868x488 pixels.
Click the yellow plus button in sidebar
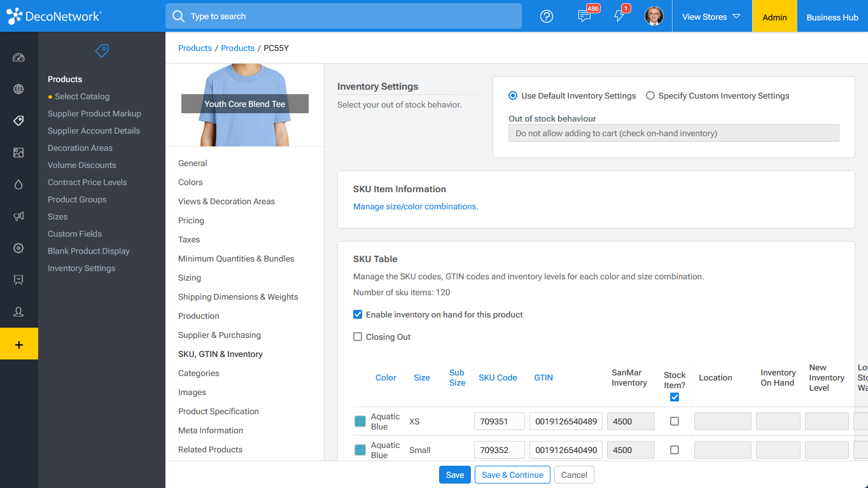(x=18, y=344)
